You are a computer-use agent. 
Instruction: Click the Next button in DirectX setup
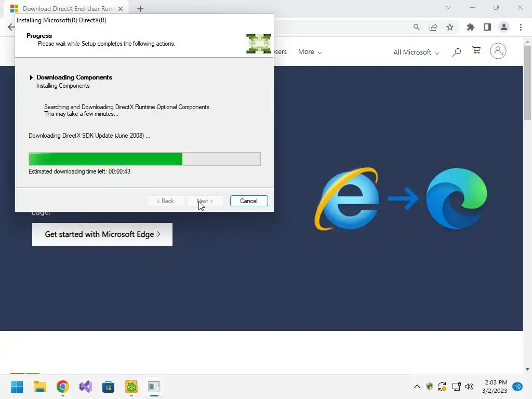pos(205,201)
